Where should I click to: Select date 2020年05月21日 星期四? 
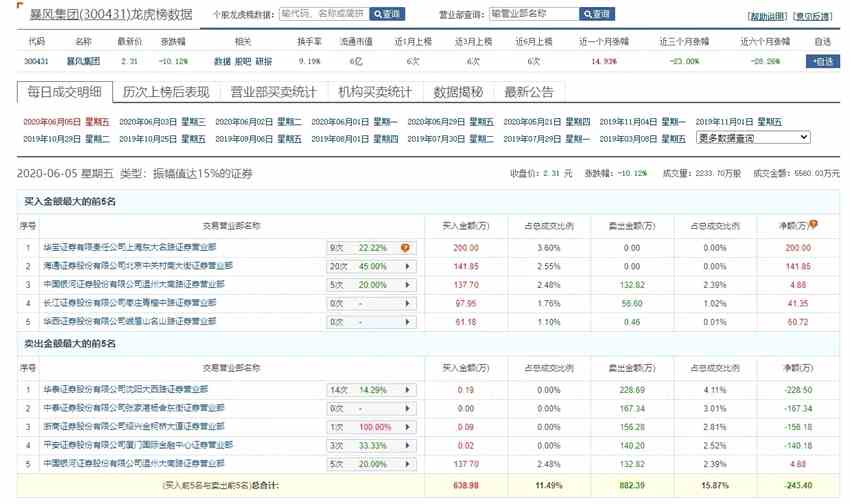546,122
